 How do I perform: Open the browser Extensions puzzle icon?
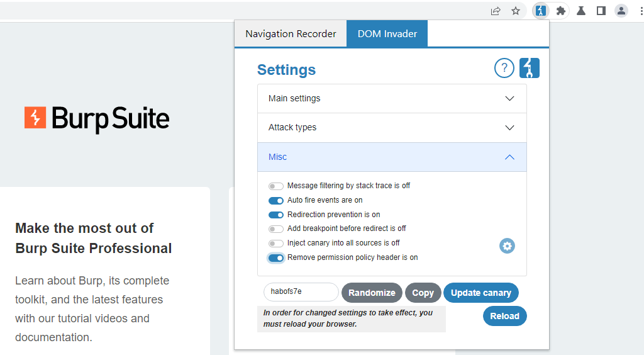click(561, 11)
